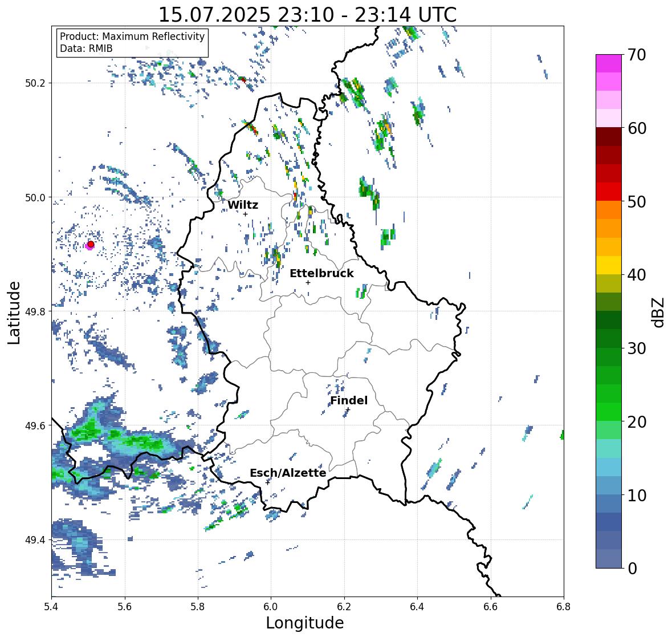This screenshot has width=672, height=637.
Task: Click the 30 tick on colorbar
Action: click(637, 348)
